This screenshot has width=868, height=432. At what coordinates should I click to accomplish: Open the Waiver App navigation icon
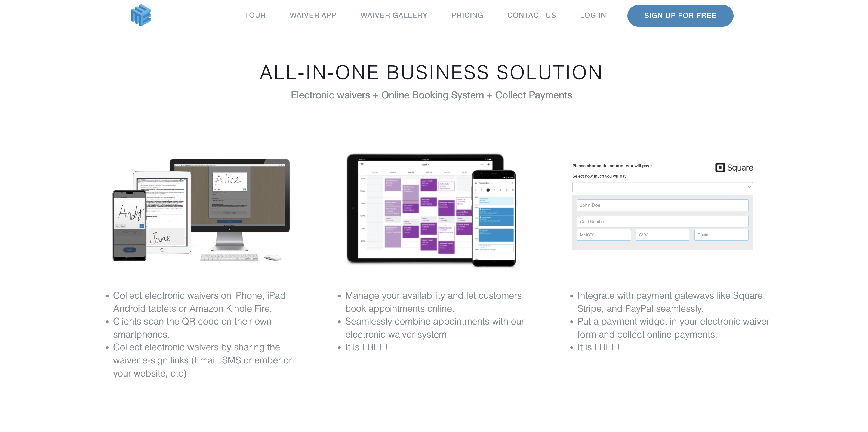(313, 16)
